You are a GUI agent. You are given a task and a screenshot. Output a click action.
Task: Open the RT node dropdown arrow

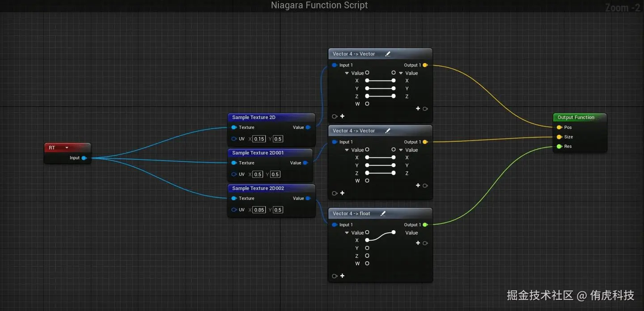67,148
